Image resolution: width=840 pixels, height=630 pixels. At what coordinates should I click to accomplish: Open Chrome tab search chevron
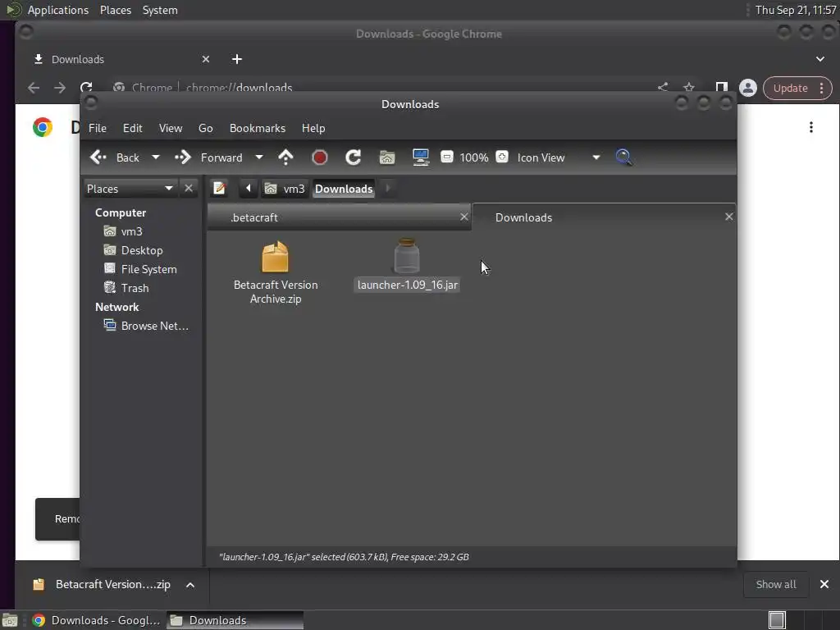tap(820, 59)
